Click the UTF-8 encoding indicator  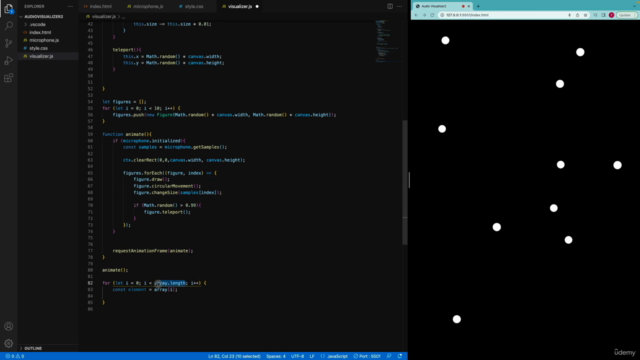click(x=298, y=356)
